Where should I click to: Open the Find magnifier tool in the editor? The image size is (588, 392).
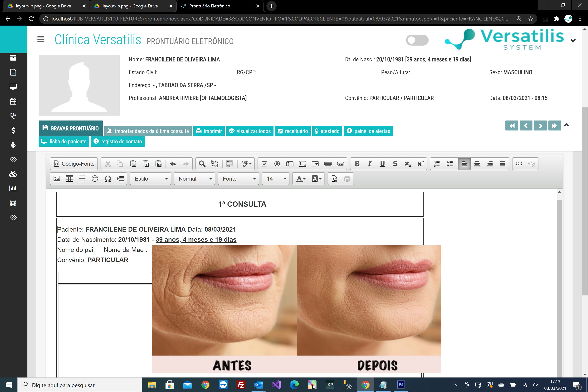coord(202,164)
